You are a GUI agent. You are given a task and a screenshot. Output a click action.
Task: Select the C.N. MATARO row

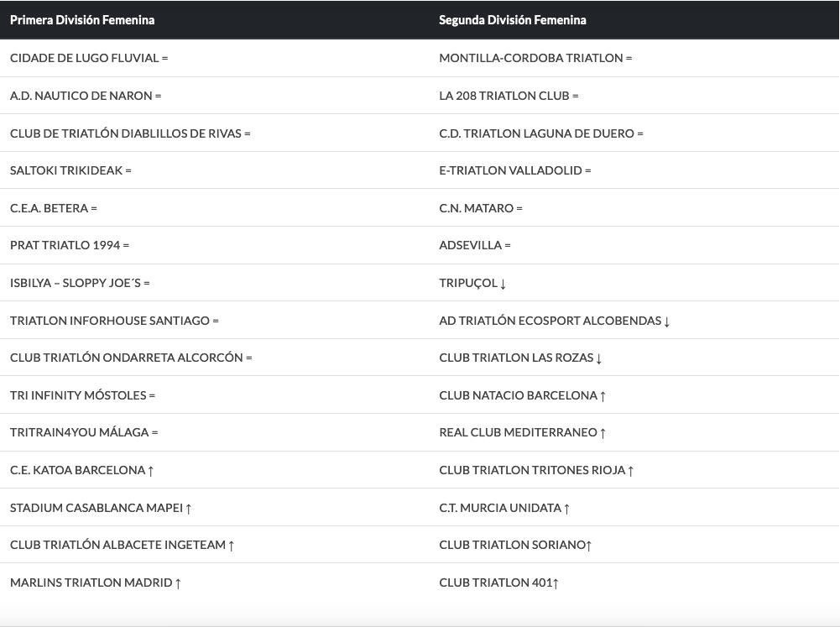476,208
